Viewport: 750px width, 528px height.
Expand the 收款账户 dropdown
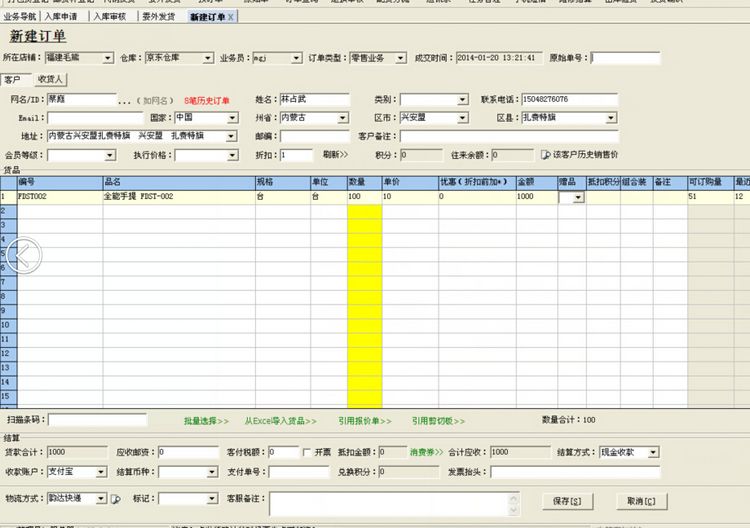click(101, 471)
